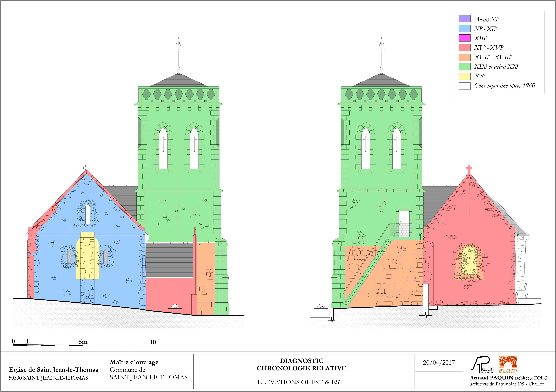Click the yellow blocked doorway on the blue gable
The width and height of the screenshot is (556, 392).
point(88,256)
